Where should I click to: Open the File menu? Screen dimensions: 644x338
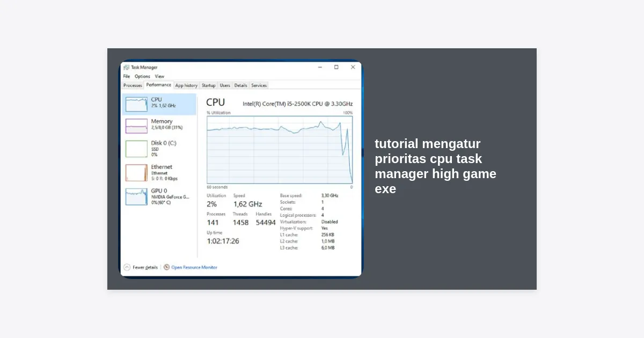point(127,77)
